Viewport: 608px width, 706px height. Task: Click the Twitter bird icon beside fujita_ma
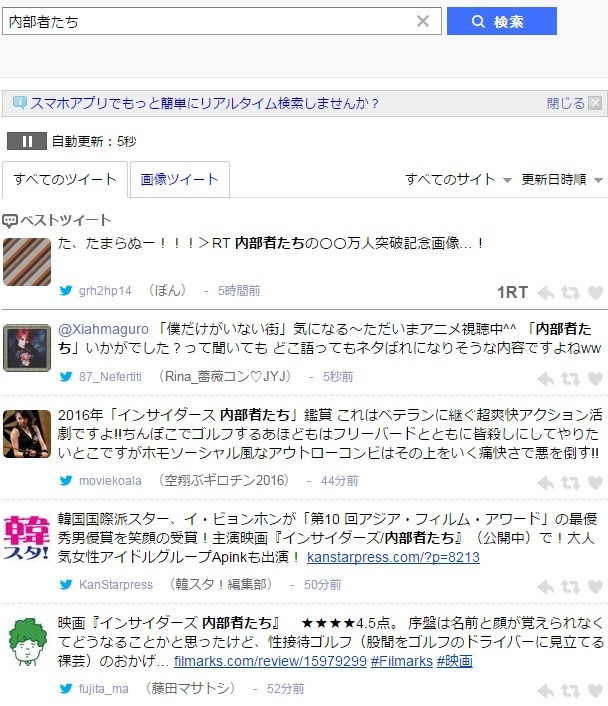tap(66, 688)
